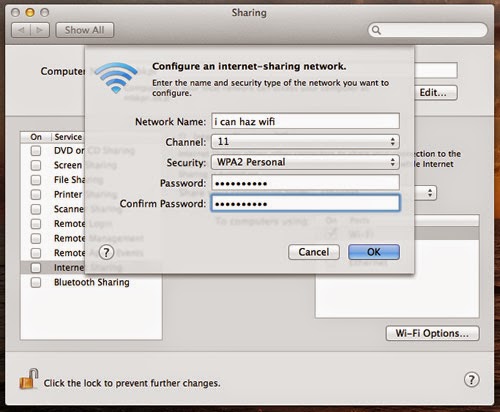Click the Cancel button

tap(314, 252)
